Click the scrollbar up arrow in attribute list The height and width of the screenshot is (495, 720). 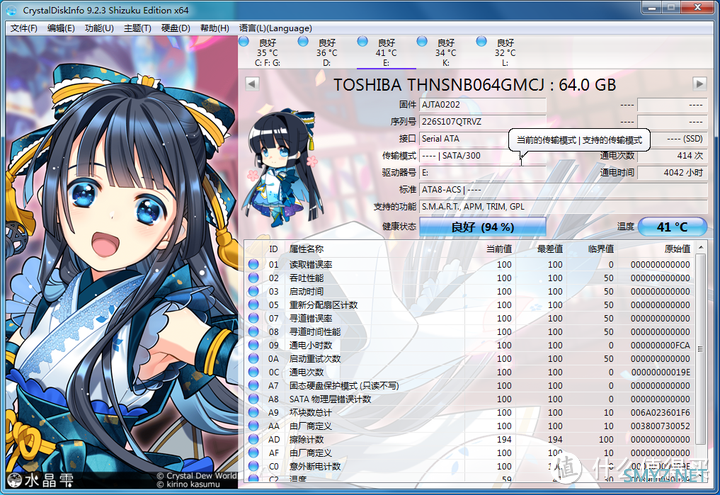pos(701,248)
